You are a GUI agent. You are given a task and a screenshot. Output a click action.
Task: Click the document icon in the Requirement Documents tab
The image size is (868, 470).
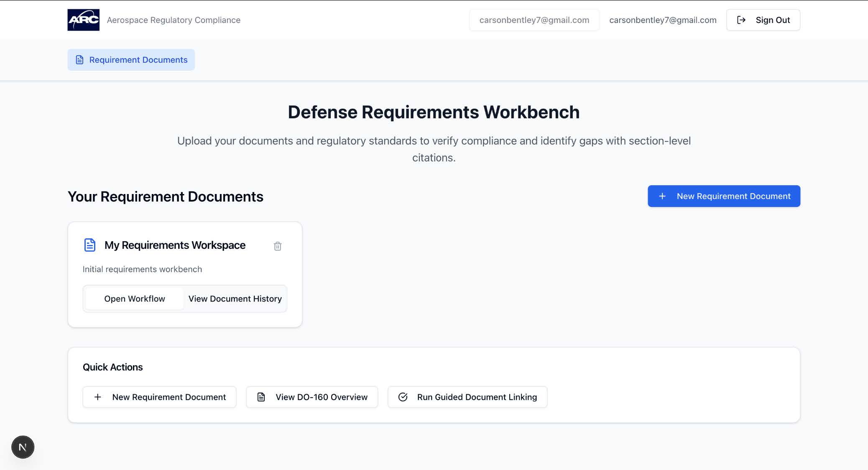point(79,60)
